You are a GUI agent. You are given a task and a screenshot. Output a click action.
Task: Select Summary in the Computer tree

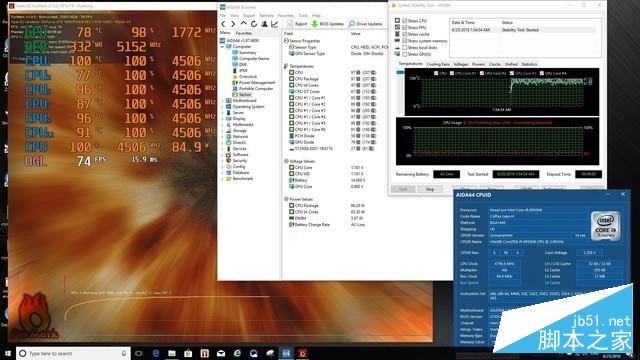(x=247, y=53)
